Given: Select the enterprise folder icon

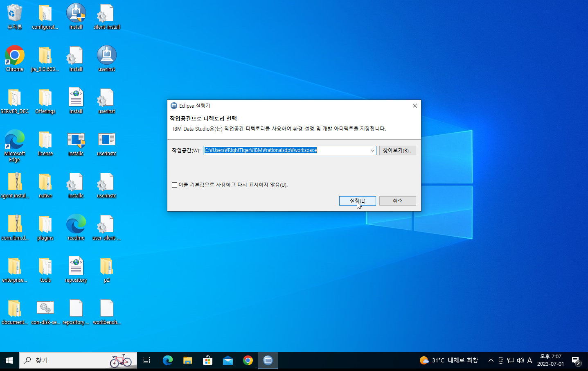Looking at the screenshot, I should (15, 270).
